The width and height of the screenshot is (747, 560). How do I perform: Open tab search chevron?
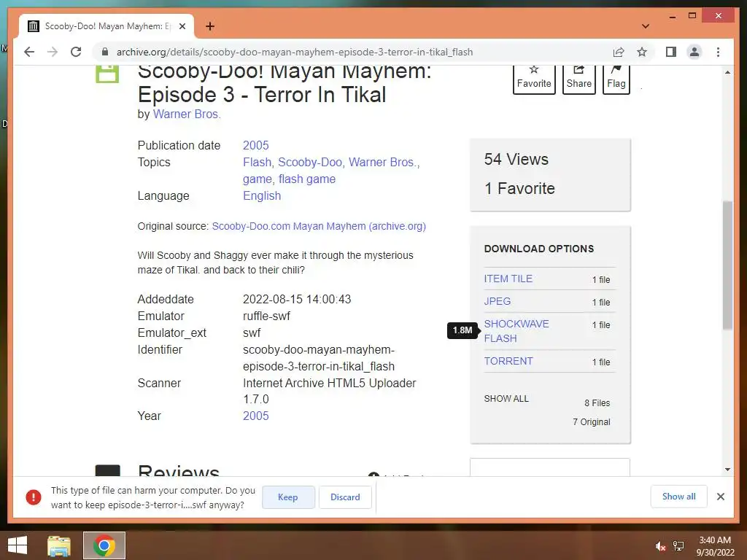pyautogui.click(x=646, y=26)
